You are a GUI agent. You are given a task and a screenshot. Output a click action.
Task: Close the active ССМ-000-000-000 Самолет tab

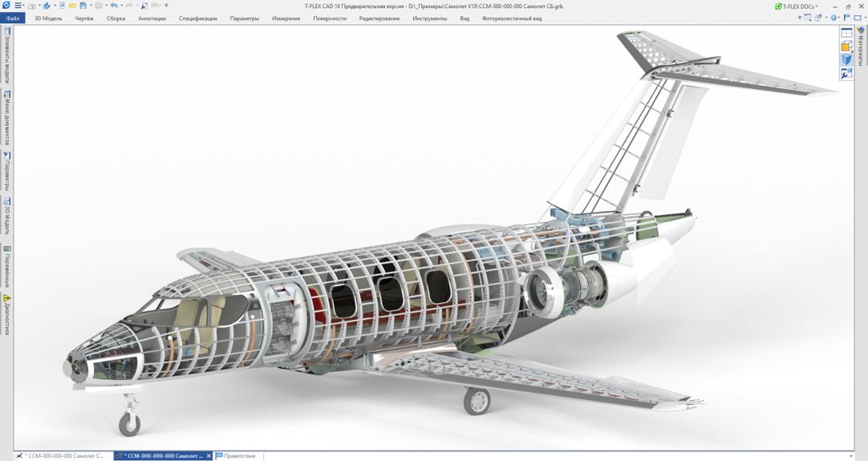click(209, 456)
